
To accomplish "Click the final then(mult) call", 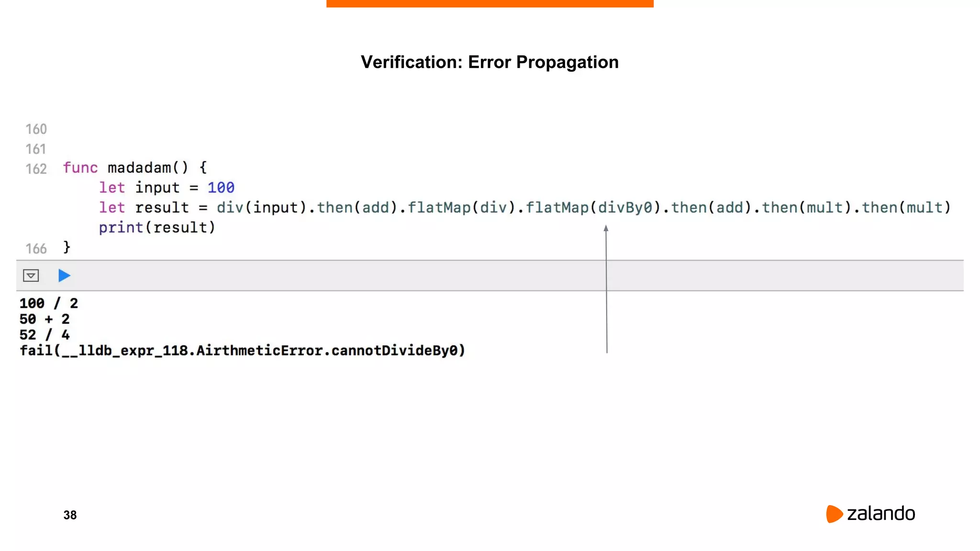I will (x=906, y=208).
